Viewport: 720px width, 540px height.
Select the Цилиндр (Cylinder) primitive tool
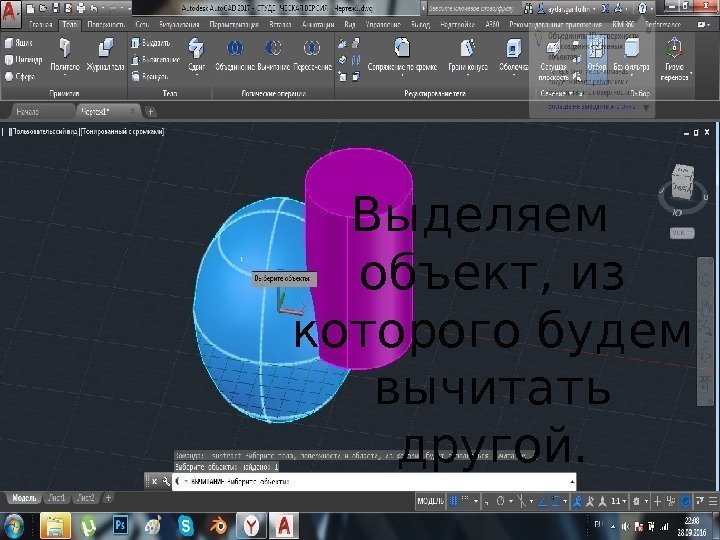point(23,60)
